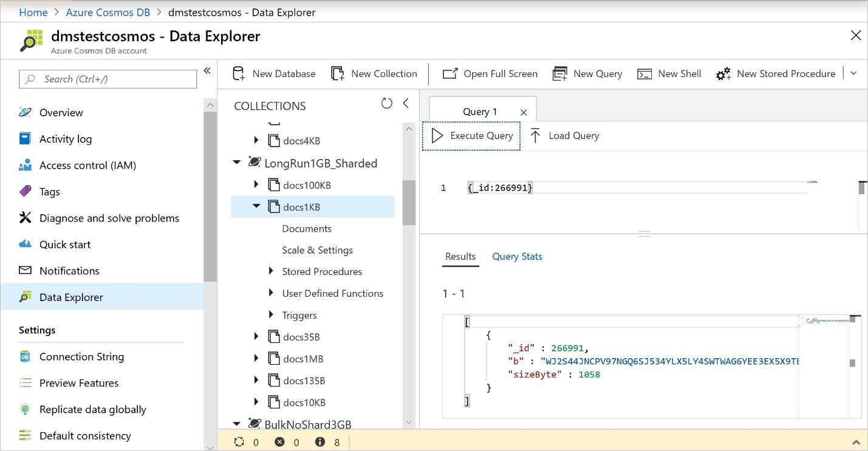
Task: Click the Connection String icon
Action: pyautogui.click(x=25, y=356)
